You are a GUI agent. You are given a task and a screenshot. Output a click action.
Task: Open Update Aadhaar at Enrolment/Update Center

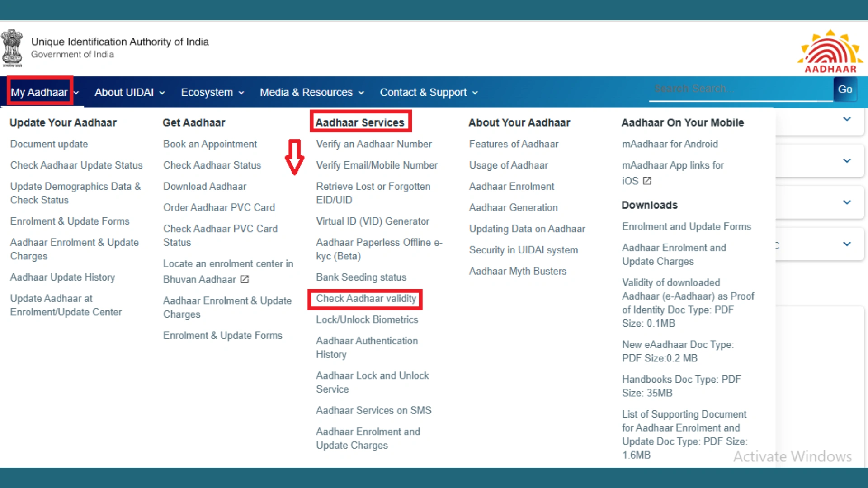coord(66,305)
